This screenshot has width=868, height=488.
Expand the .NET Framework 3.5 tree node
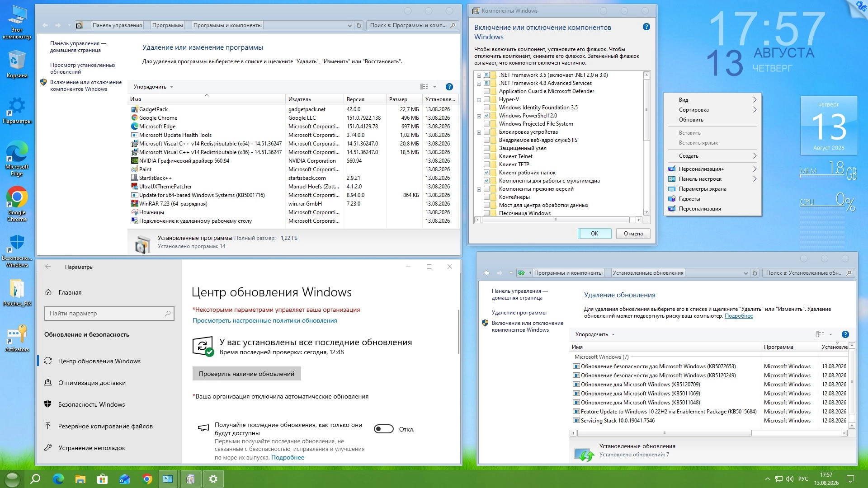479,75
